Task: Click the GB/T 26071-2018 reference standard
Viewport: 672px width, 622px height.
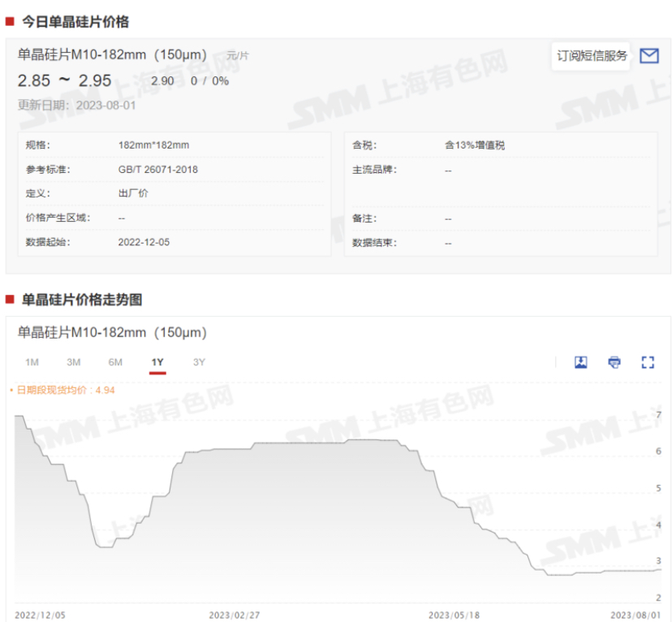Action: 157,170
